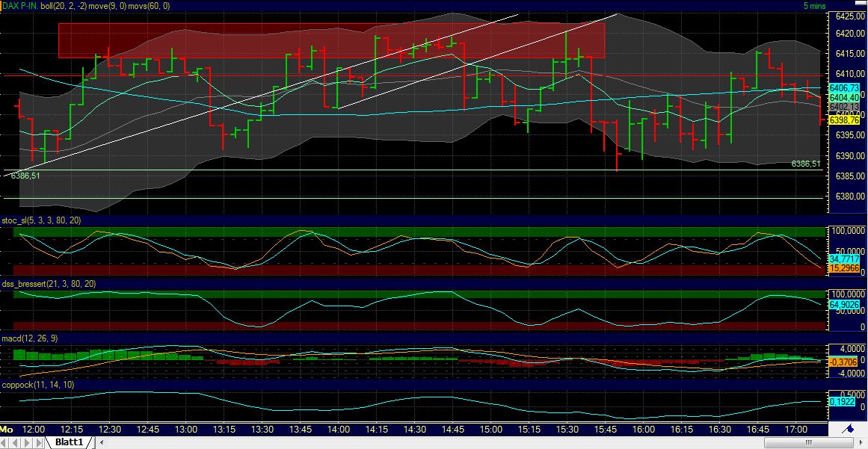The image size is (868, 449).
Task: Click the first-sheet navigation arrow icon
Action: 4,442
